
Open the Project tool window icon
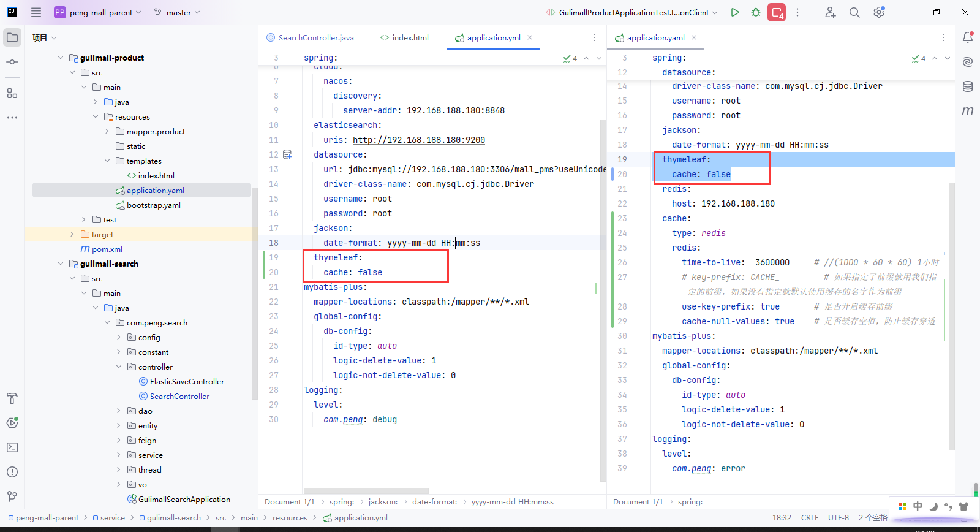click(12, 37)
